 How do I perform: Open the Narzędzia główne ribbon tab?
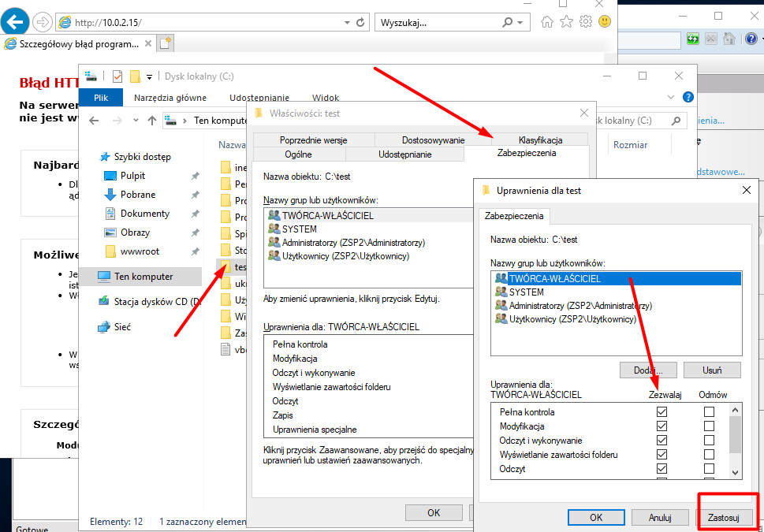pos(170,98)
